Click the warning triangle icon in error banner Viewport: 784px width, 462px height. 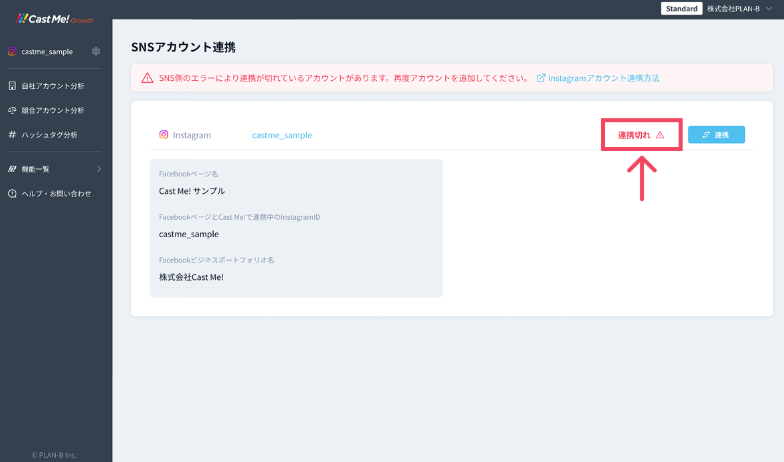147,78
